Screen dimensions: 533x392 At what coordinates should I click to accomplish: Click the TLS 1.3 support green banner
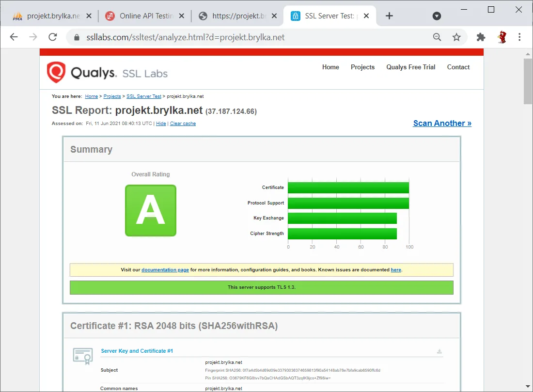[261, 287]
